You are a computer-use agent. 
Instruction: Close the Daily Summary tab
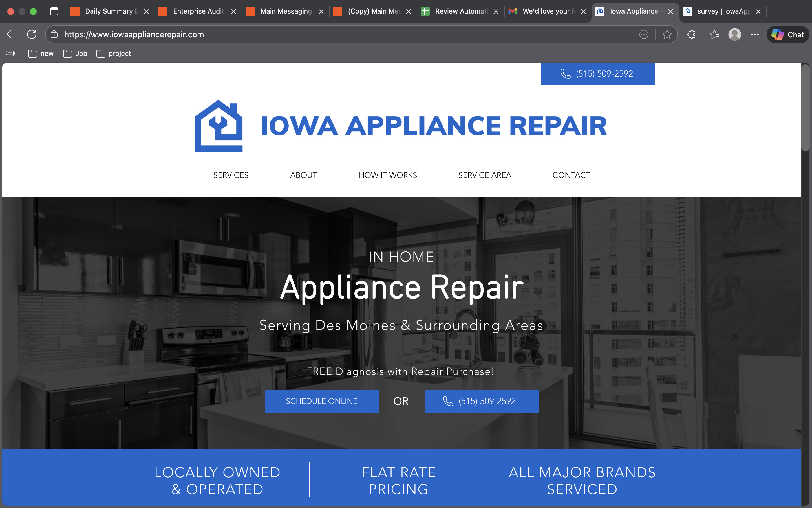(146, 11)
